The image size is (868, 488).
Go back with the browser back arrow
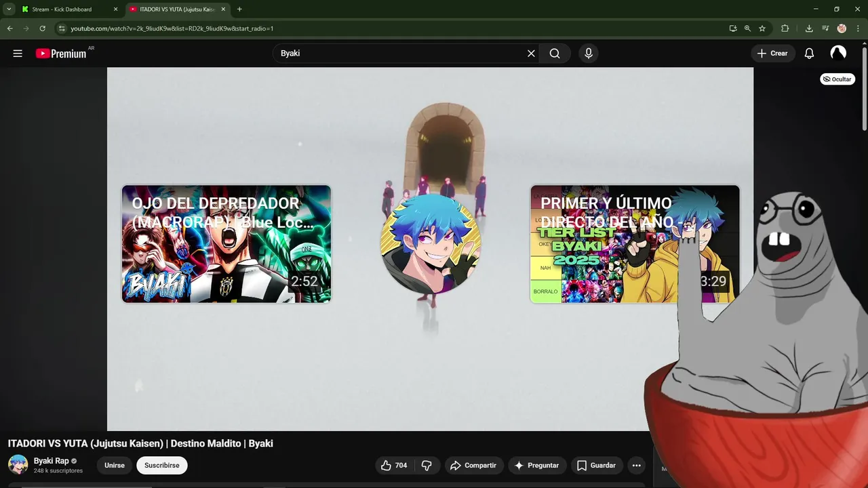point(10,28)
